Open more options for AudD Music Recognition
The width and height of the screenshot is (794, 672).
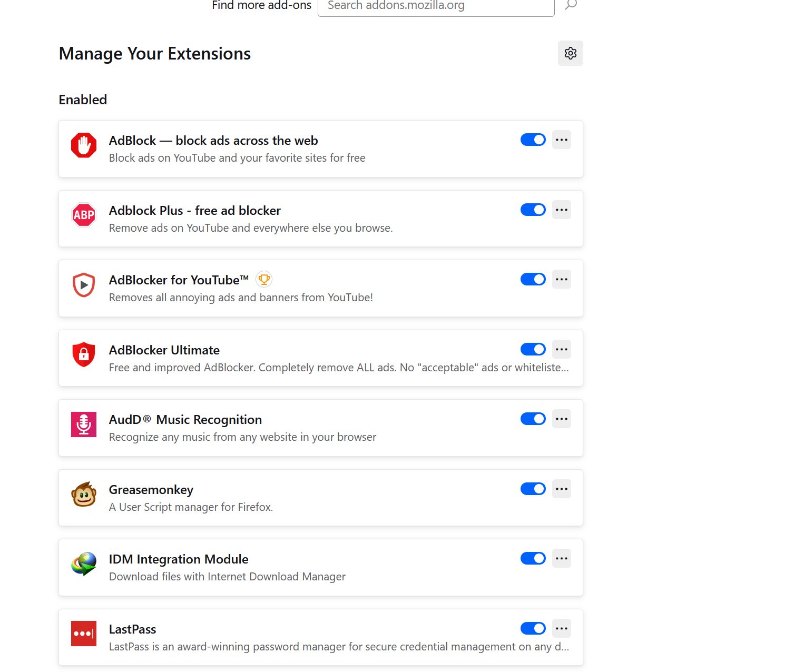[562, 419]
